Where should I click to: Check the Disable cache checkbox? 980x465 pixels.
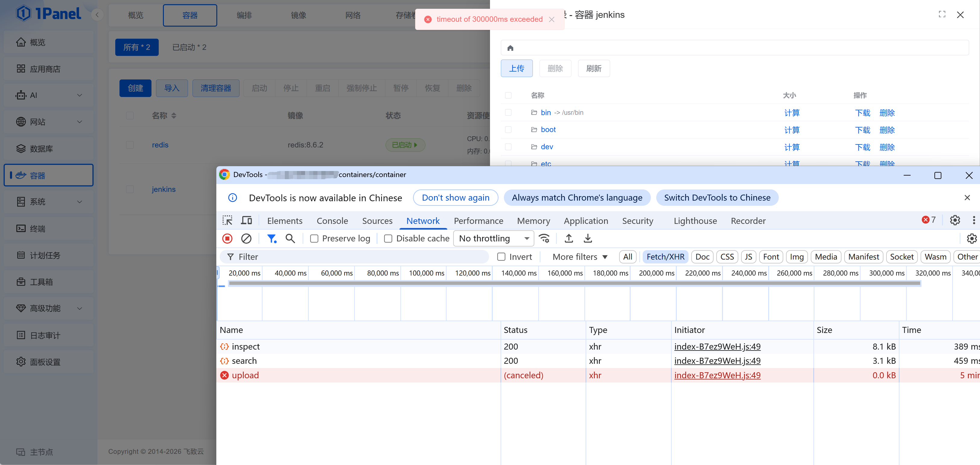[388, 238]
